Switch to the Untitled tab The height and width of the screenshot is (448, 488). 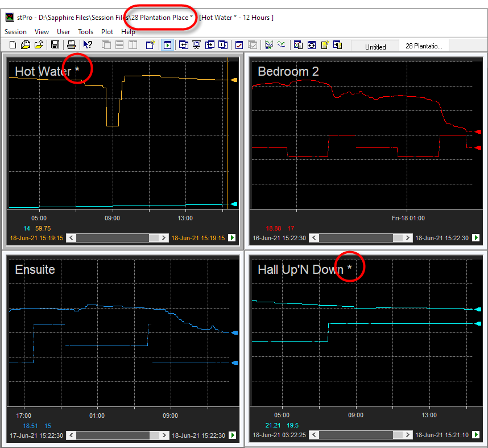pyautogui.click(x=375, y=47)
